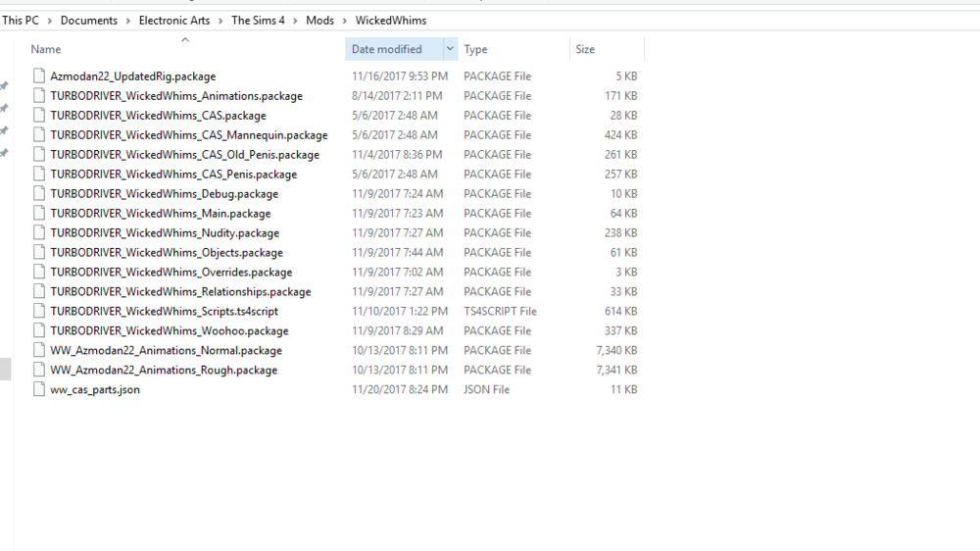The width and height of the screenshot is (980, 551).
Task: Select TURBODRIVER_WickedWhims_Nudity.package name
Action: pyautogui.click(x=165, y=232)
